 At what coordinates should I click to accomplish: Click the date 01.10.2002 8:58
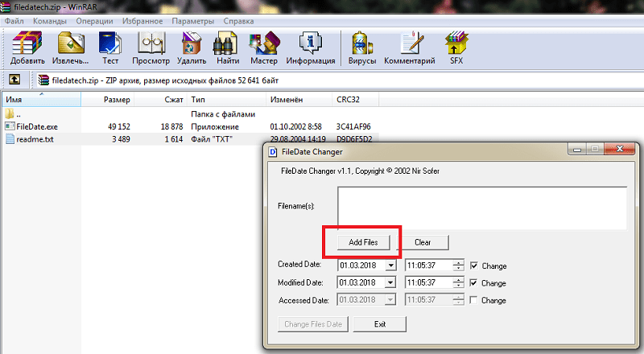295,127
